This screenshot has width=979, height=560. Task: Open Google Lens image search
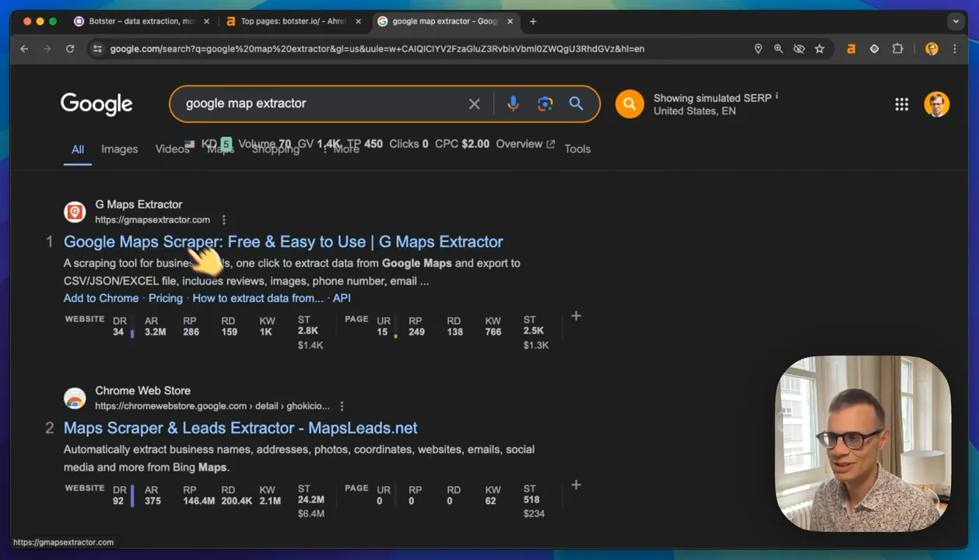(x=545, y=103)
